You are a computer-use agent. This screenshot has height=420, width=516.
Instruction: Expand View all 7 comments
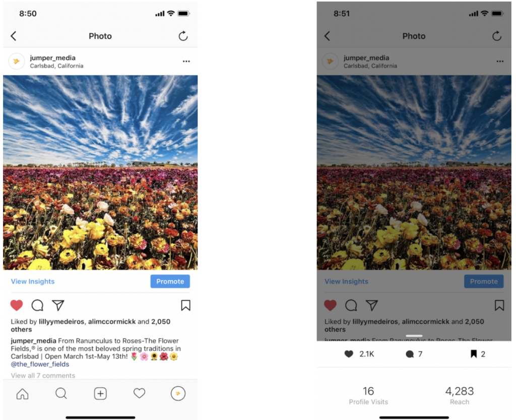(x=43, y=376)
